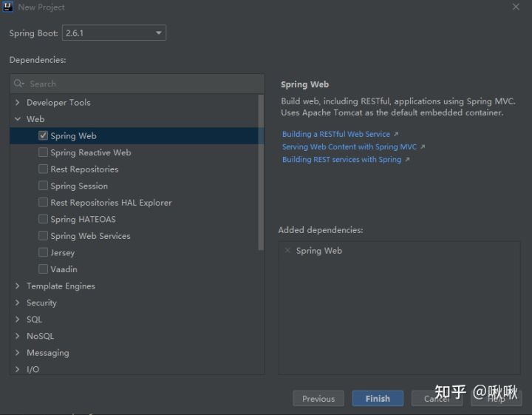
Task: Click the Developer Tools label
Action: pyautogui.click(x=58, y=102)
